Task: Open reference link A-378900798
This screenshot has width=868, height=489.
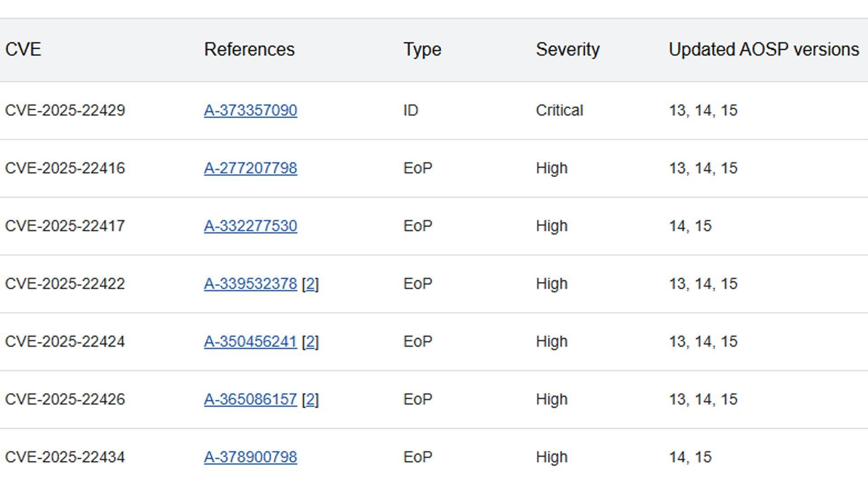Action: coord(251,457)
